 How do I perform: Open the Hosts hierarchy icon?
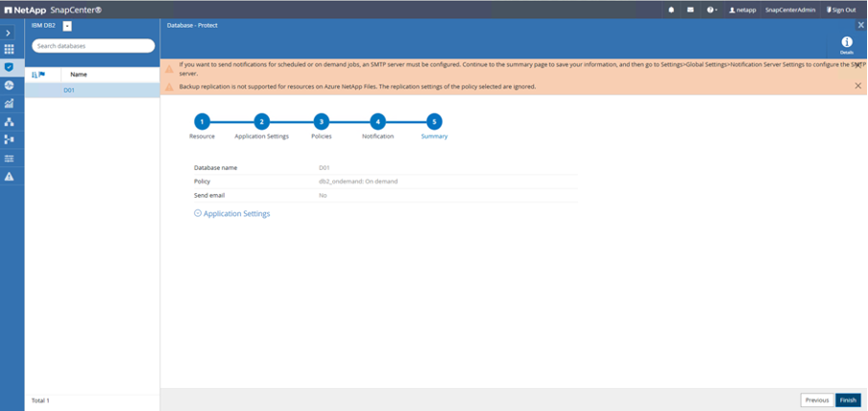coord(9,122)
